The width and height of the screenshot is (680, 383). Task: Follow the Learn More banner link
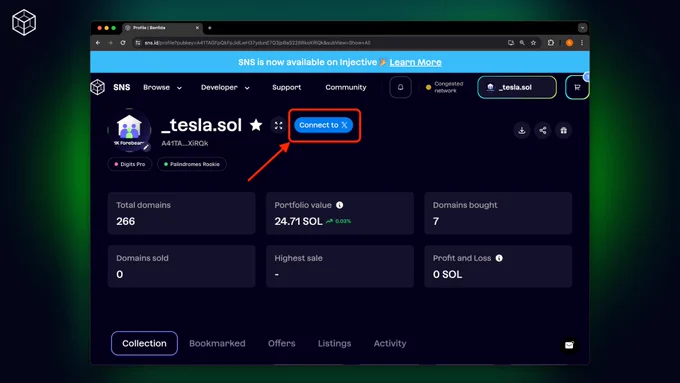point(415,62)
